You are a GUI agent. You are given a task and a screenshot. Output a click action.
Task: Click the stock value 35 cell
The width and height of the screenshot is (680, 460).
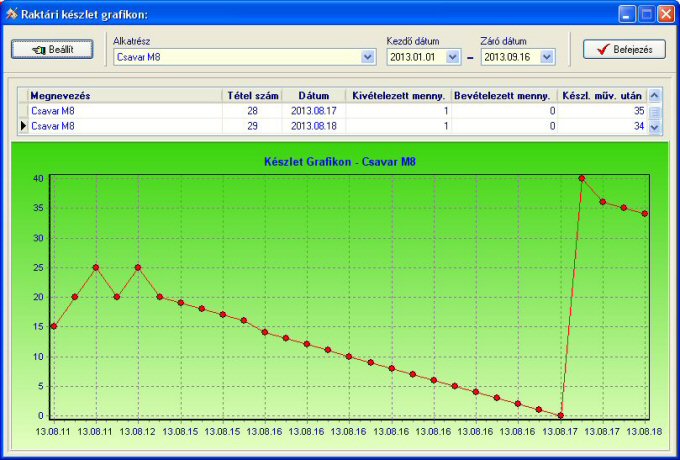point(602,111)
